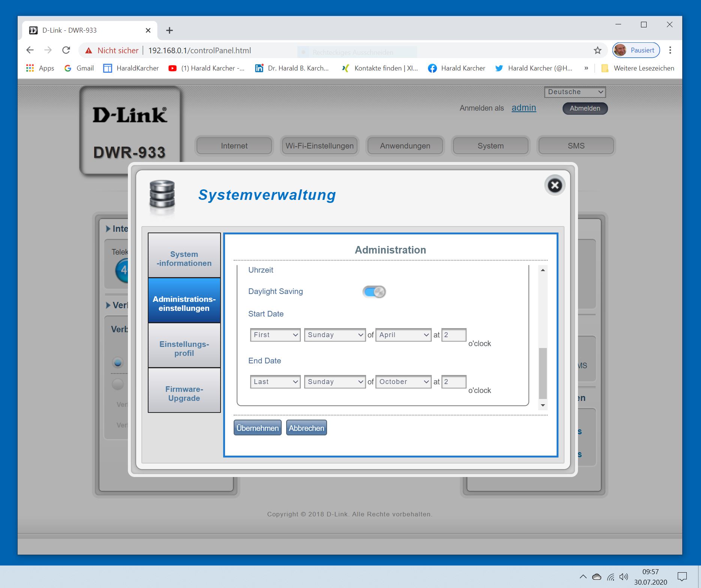The height and width of the screenshot is (588, 701).
Task: Open the System menu
Action: point(491,146)
